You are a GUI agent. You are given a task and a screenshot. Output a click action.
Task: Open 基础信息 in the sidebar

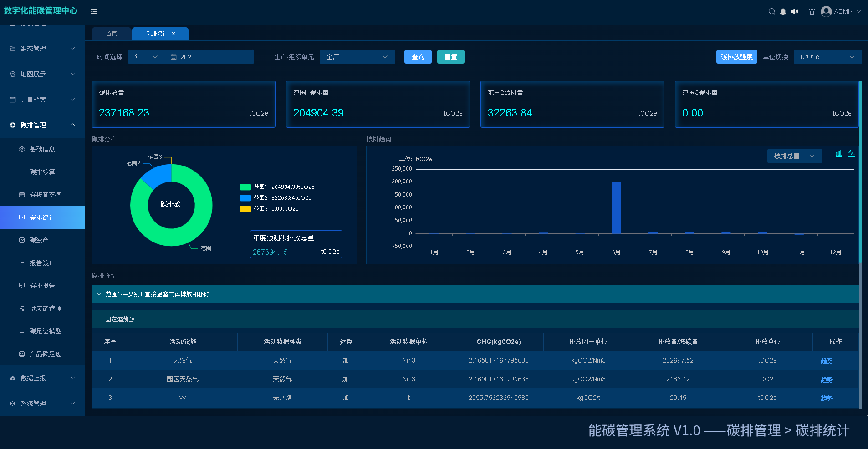(42, 149)
